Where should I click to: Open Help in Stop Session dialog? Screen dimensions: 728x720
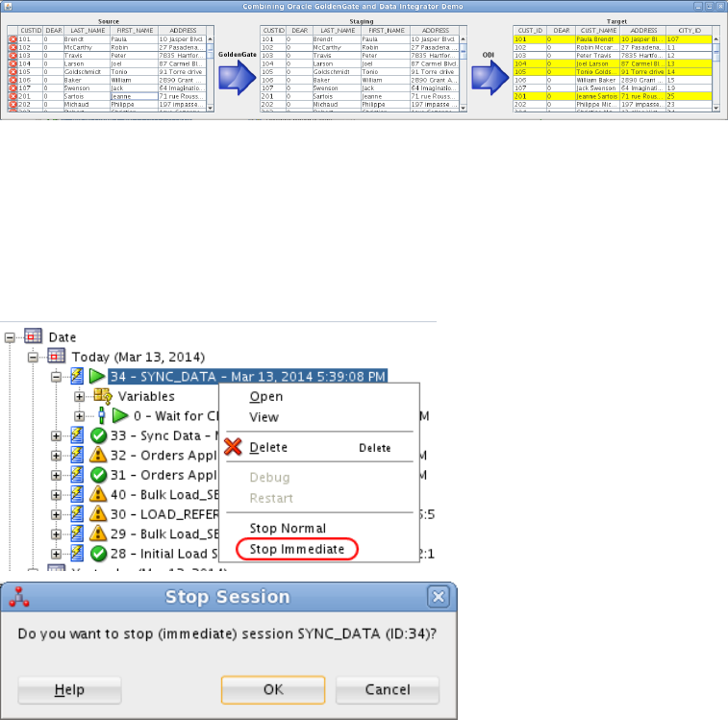point(69,690)
